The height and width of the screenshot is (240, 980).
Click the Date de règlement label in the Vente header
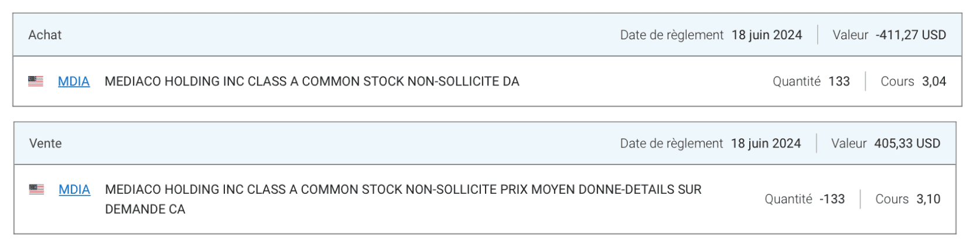point(671,143)
